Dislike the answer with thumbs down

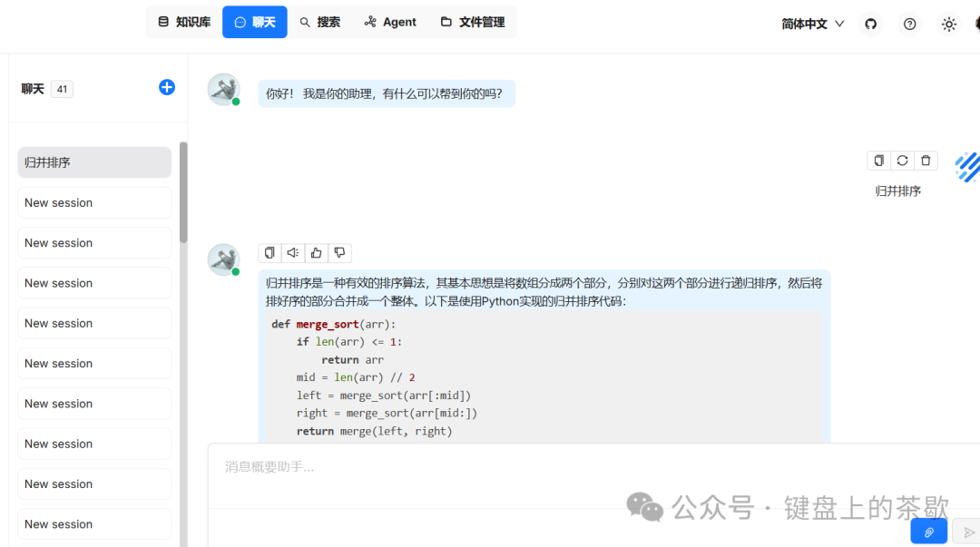click(x=339, y=253)
